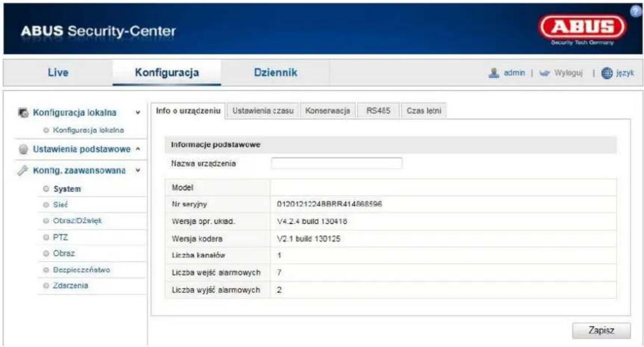
Task: Click the język language link
Action: click(x=625, y=73)
